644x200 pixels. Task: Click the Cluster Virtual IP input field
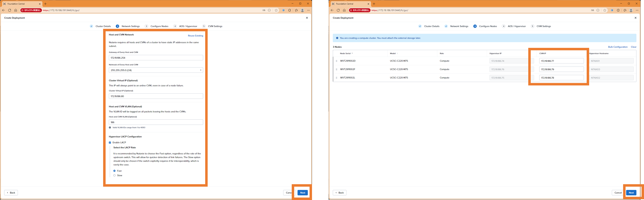coord(156,96)
